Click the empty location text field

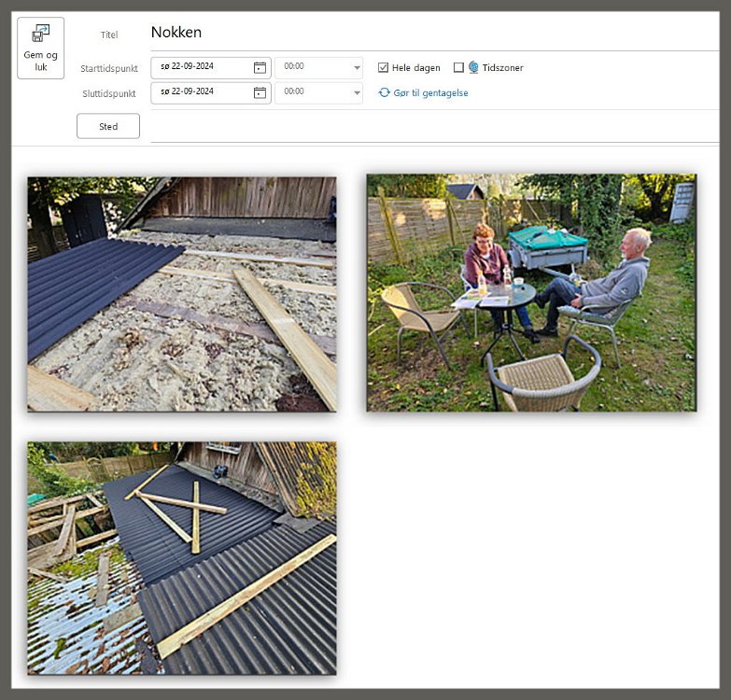tap(429, 126)
